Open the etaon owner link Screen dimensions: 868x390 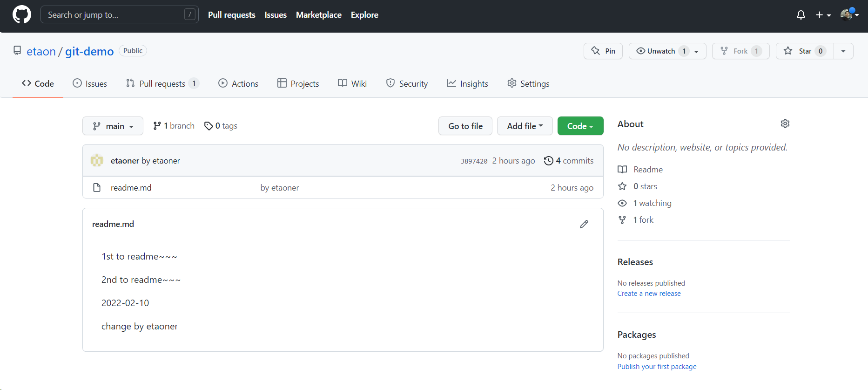(41, 51)
